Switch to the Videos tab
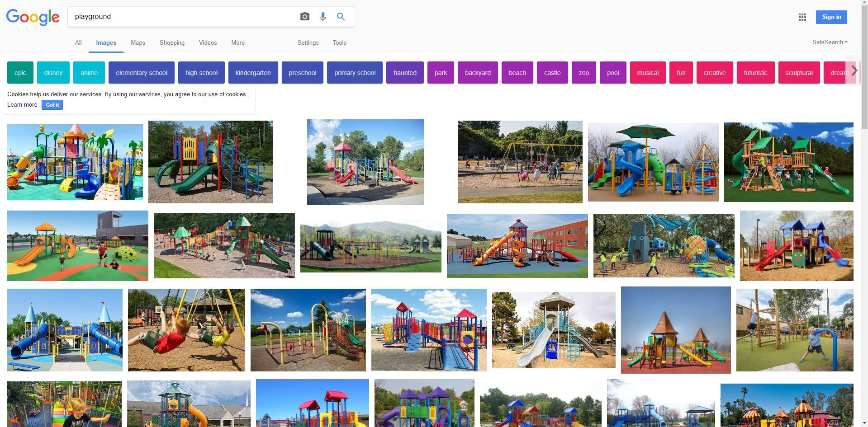The image size is (868, 427). (x=208, y=42)
